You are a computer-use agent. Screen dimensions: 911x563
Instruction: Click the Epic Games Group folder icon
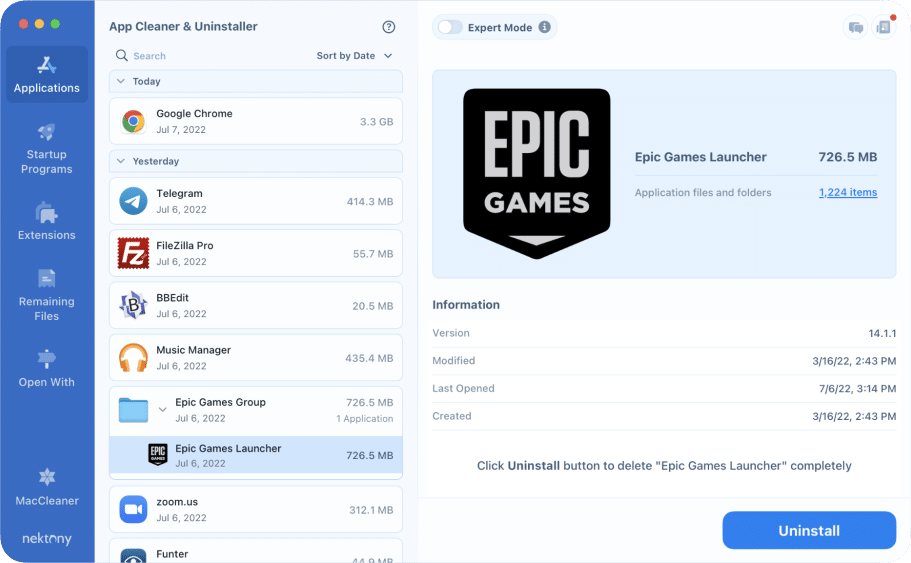(133, 410)
